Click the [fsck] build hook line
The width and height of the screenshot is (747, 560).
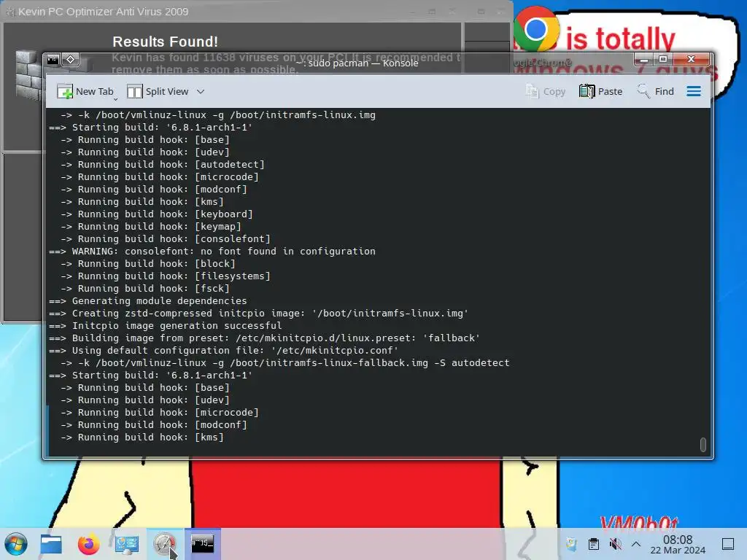pyautogui.click(x=145, y=288)
